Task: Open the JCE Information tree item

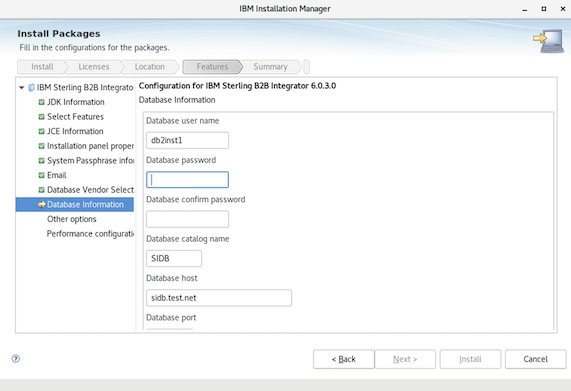Action: point(75,131)
